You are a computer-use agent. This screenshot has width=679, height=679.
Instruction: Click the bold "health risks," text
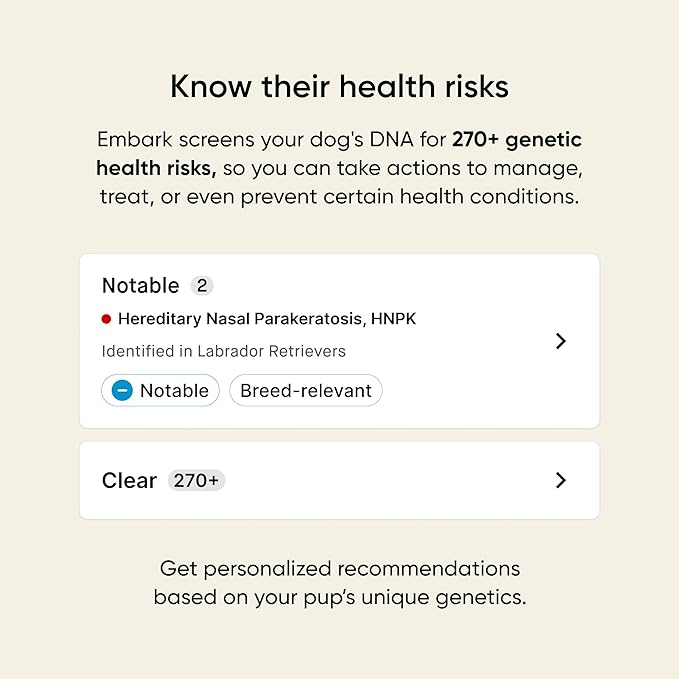click(x=157, y=168)
